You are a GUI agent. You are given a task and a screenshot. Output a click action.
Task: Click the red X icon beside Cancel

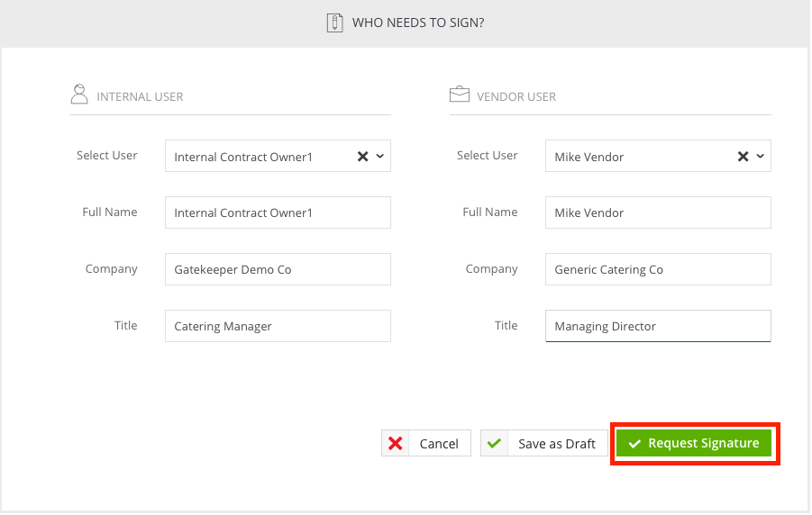[x=396, y=444]
